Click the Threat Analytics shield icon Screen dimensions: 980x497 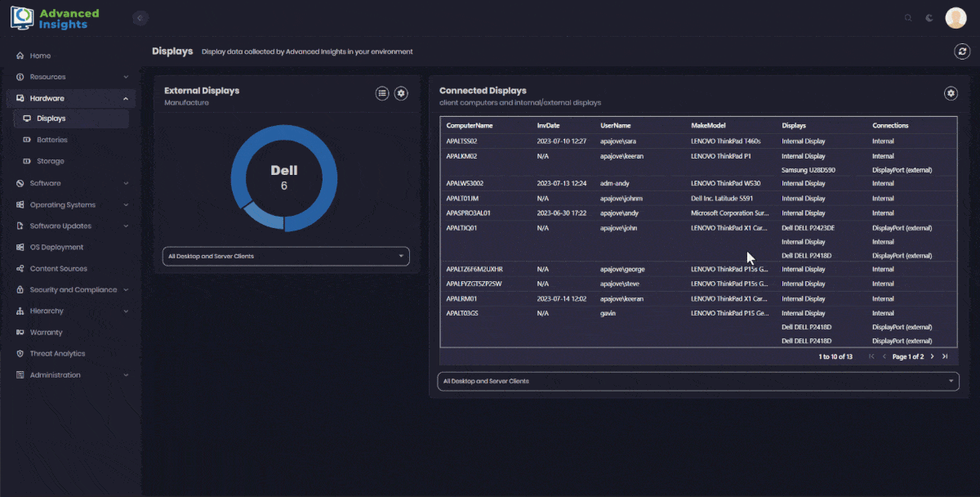point(20,353)
